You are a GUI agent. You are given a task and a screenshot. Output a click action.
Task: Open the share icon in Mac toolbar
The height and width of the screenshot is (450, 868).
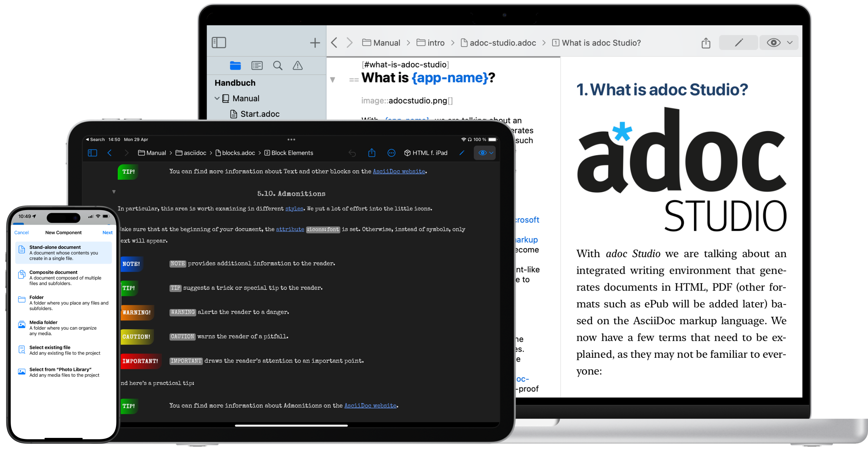(706, 43)
